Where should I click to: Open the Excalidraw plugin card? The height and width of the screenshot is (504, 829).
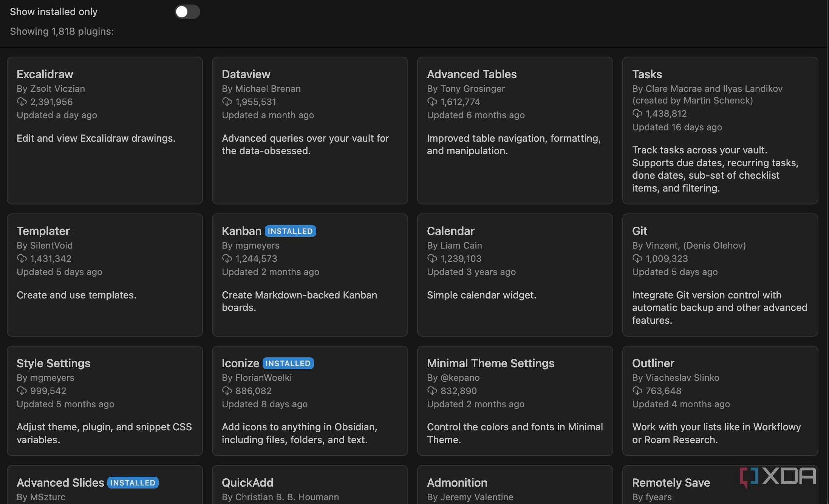point(105,130)
